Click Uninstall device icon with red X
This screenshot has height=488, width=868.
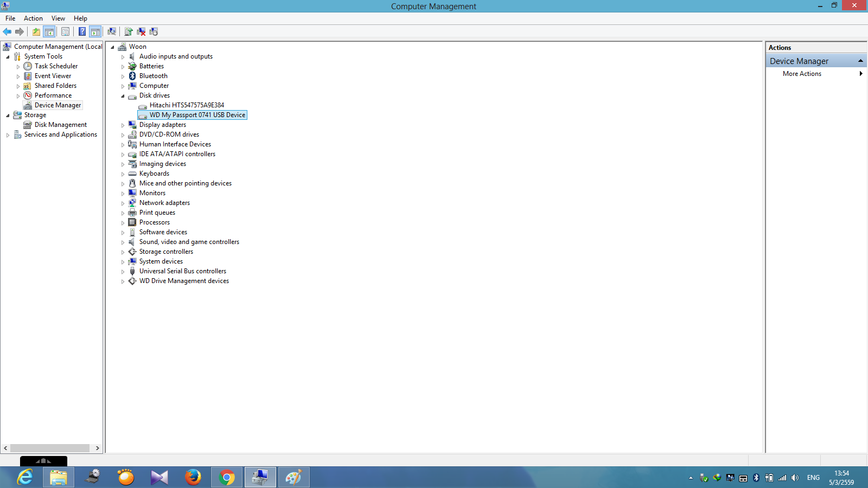[x=141, y=31]
